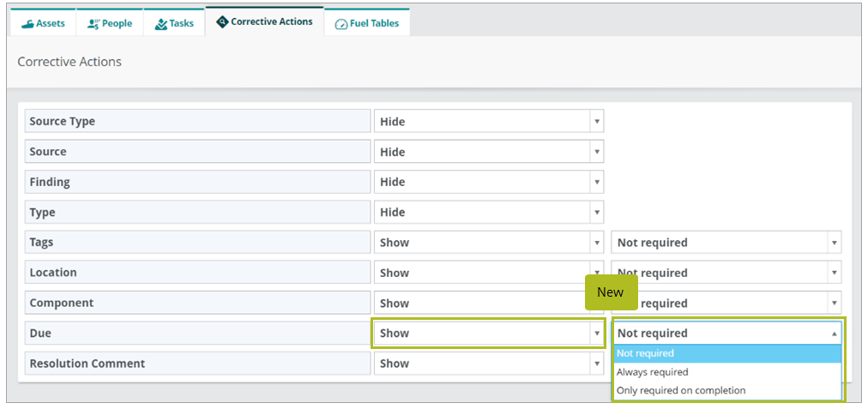868x409 pixels.
Task: Open the Assets tab
Action: (43, 22)
